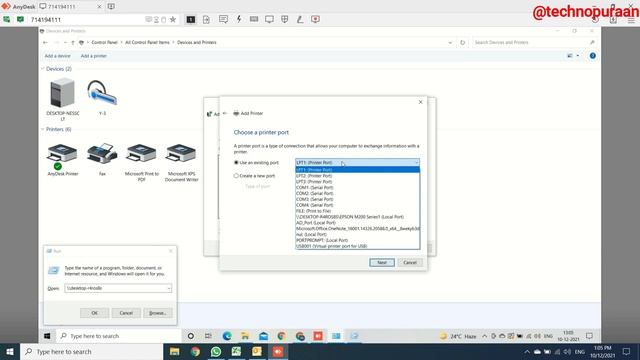This screenshot has height=360, width=640.
Task: Open the AnyDesk keyboard settings icon
Action: tap(254, 19)
